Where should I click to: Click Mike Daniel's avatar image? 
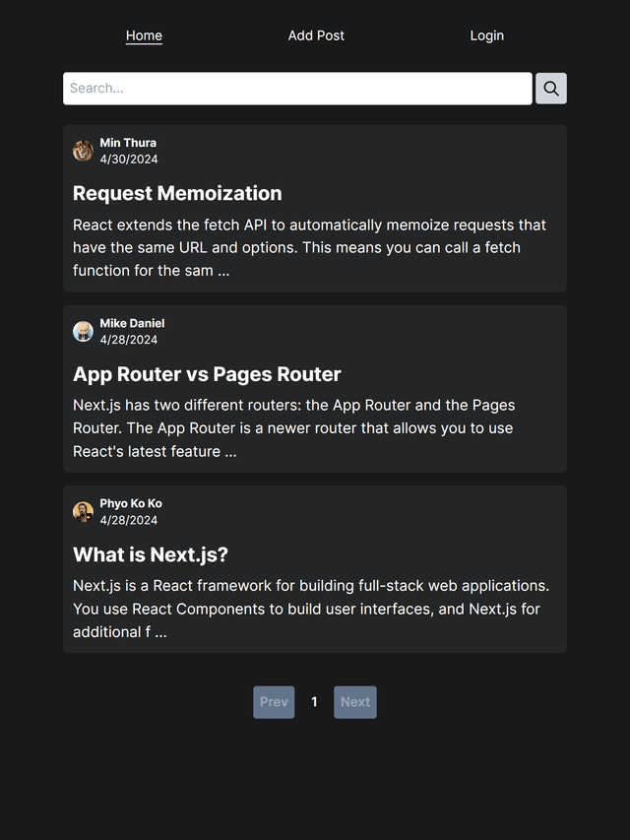[x=83, y=332]
